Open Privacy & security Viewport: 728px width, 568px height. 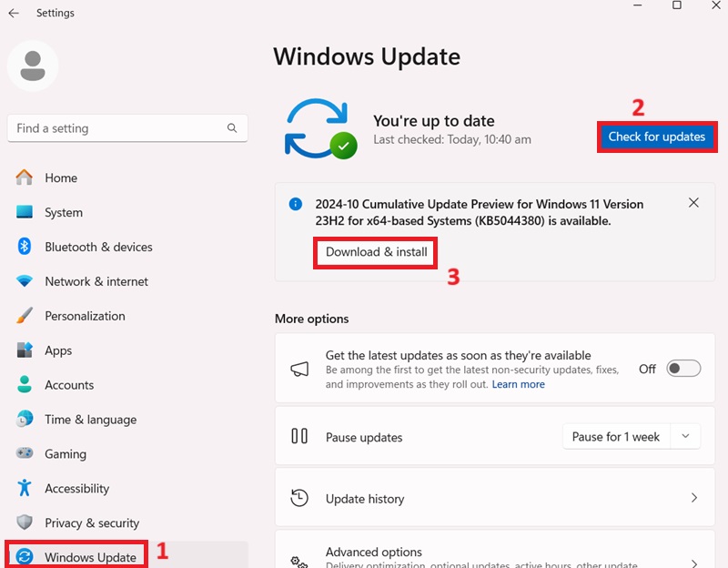127,522
